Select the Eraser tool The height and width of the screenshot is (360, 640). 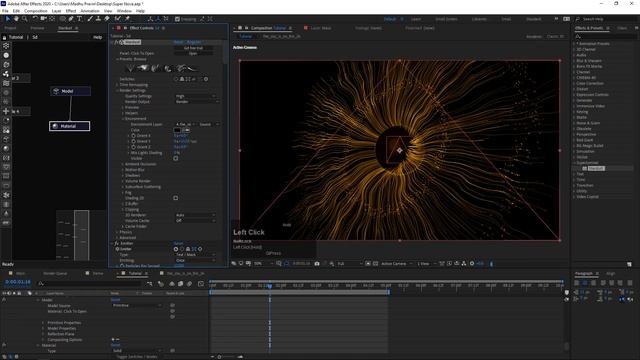[107, 19]
